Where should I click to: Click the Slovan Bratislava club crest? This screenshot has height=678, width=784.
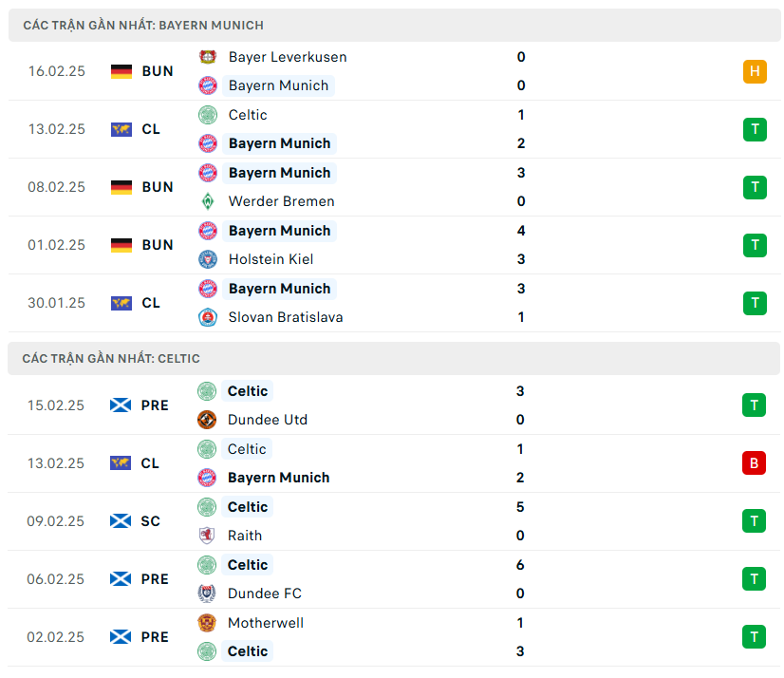[208, 317]
